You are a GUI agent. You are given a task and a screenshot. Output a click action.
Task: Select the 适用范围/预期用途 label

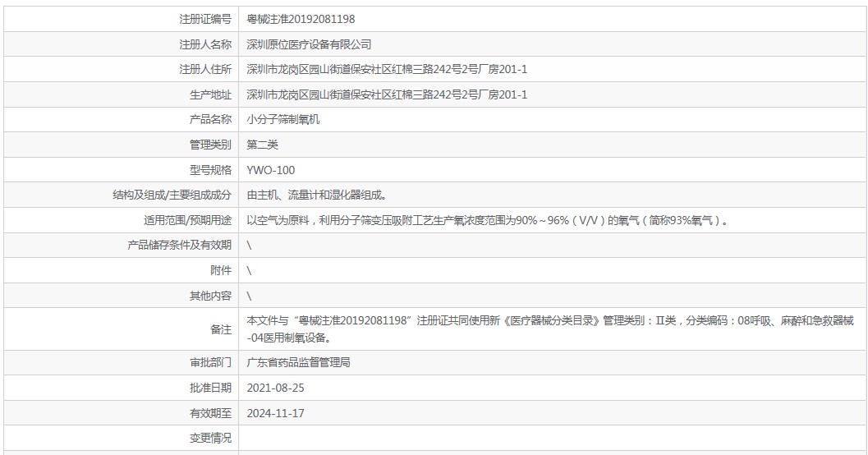188,220
